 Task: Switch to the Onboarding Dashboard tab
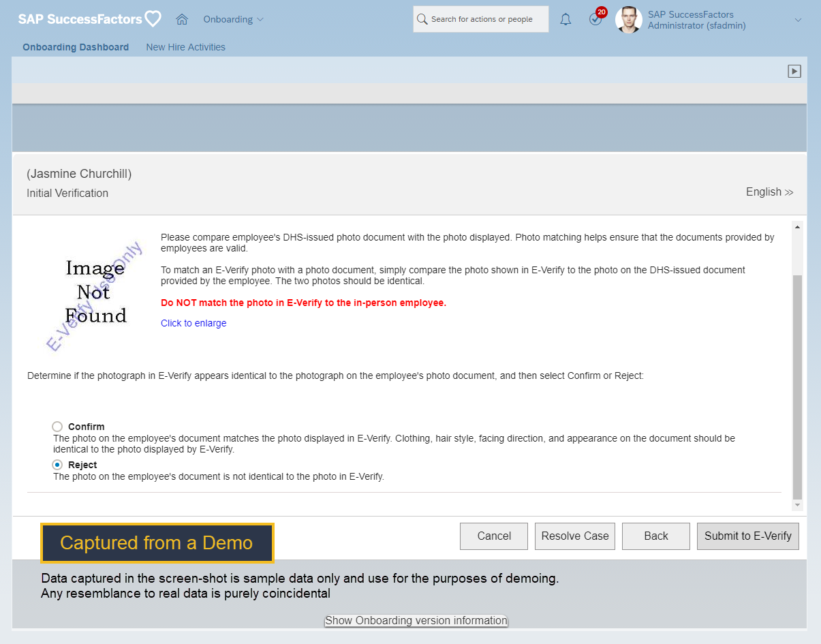(x=76, y=47)
